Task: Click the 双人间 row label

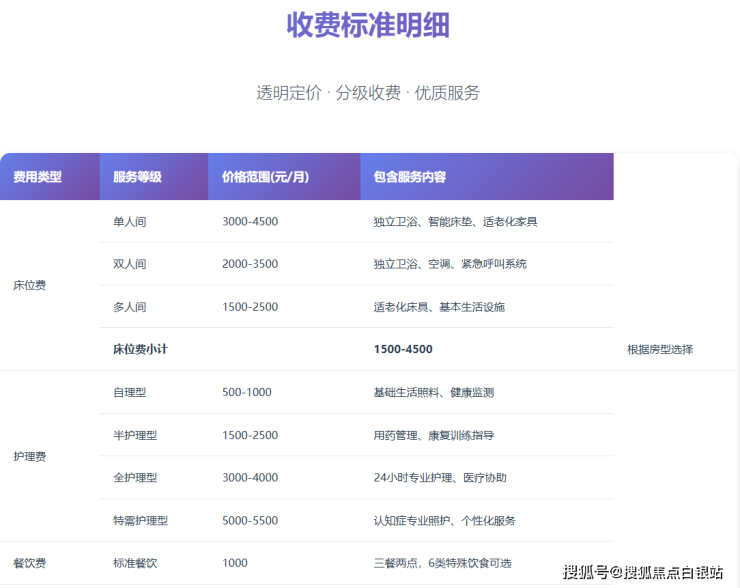Action: 130,264
